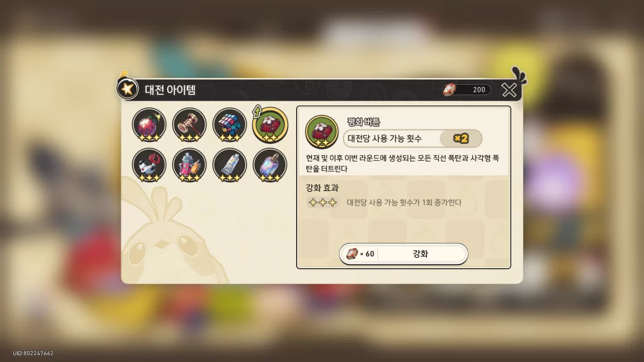The image size is (644, 362).
Task: Click the large 평화 버튼 detail icon
Action: tap(321, 132)
